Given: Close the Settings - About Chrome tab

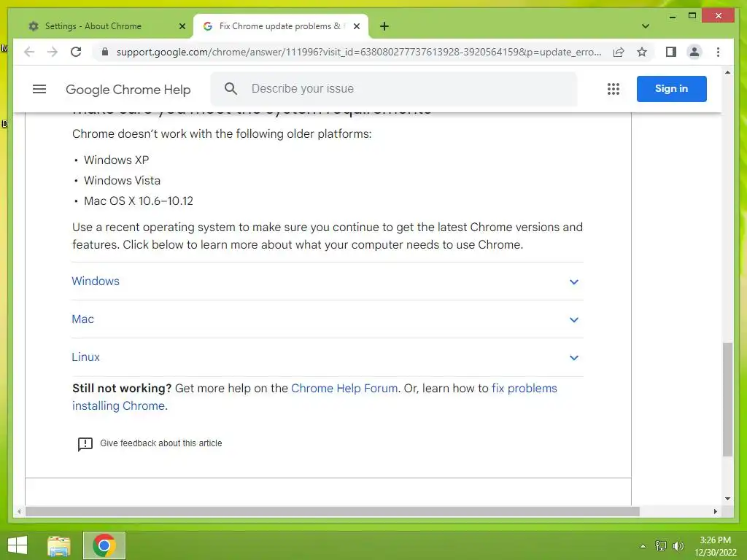Looking at the screenshot, I should [x=182, y=26].
